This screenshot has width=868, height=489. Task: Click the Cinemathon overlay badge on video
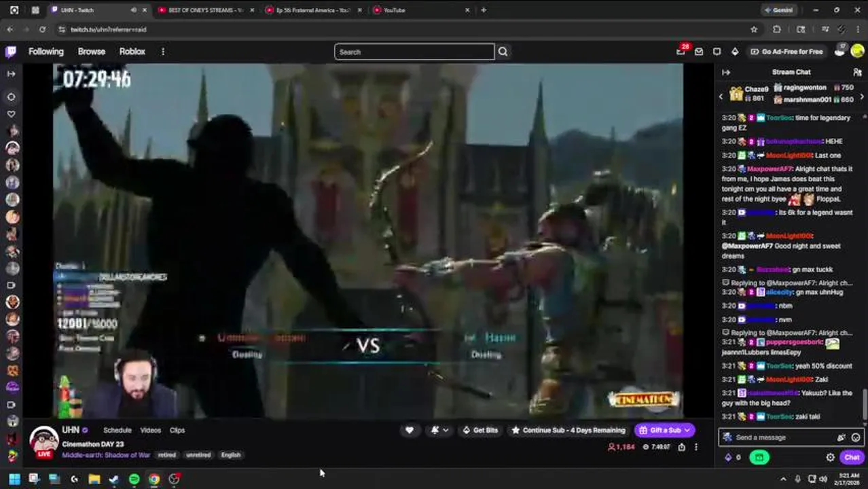(643, 399)
